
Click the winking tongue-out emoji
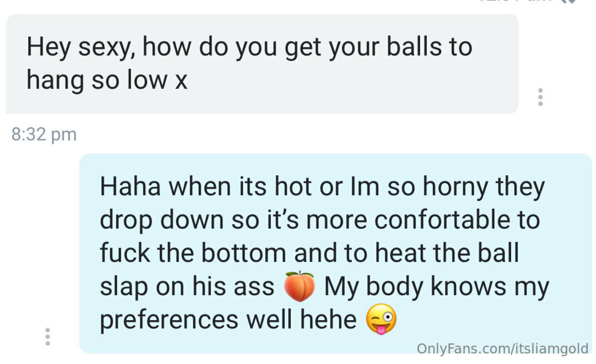point(381,319)
